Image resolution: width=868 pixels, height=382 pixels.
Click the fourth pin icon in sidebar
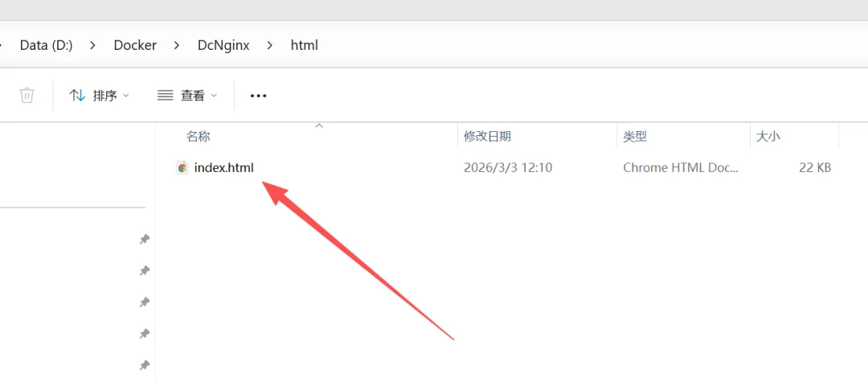coord(145,334)
